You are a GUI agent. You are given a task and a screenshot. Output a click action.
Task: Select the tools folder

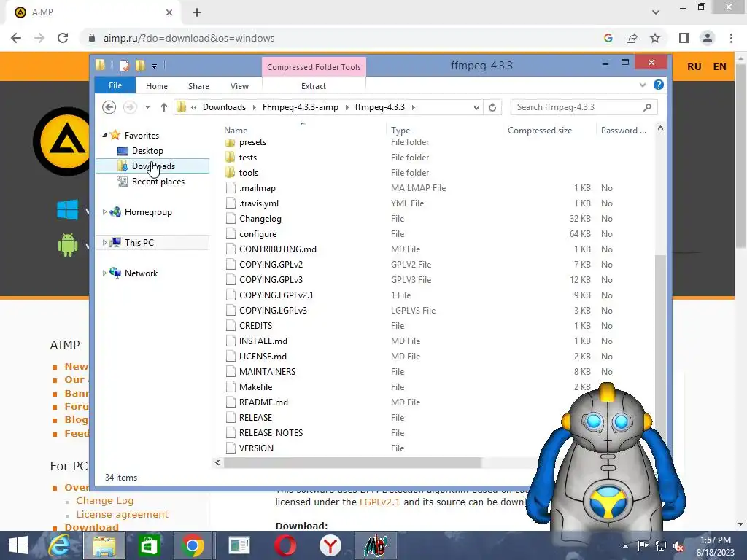[248, 172]
